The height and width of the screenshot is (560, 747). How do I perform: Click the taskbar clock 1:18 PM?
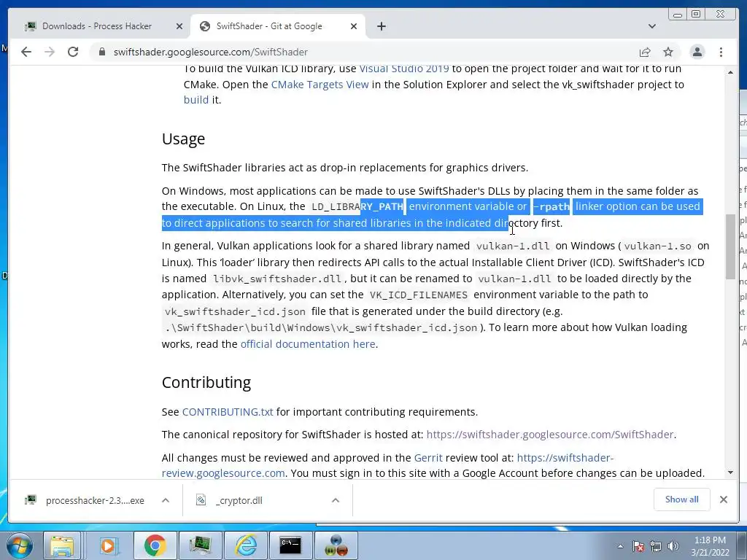pos(710,546)
